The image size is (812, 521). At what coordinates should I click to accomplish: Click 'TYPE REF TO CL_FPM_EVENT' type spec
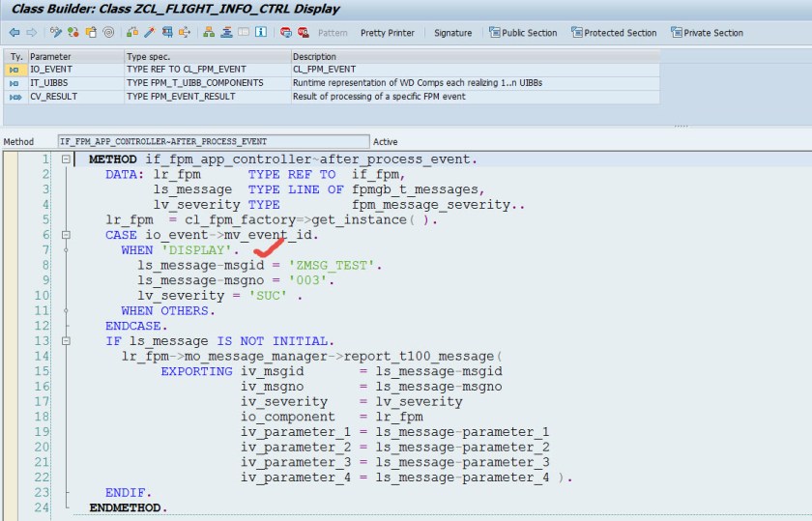pyautogui.click(x=187, y=70)
